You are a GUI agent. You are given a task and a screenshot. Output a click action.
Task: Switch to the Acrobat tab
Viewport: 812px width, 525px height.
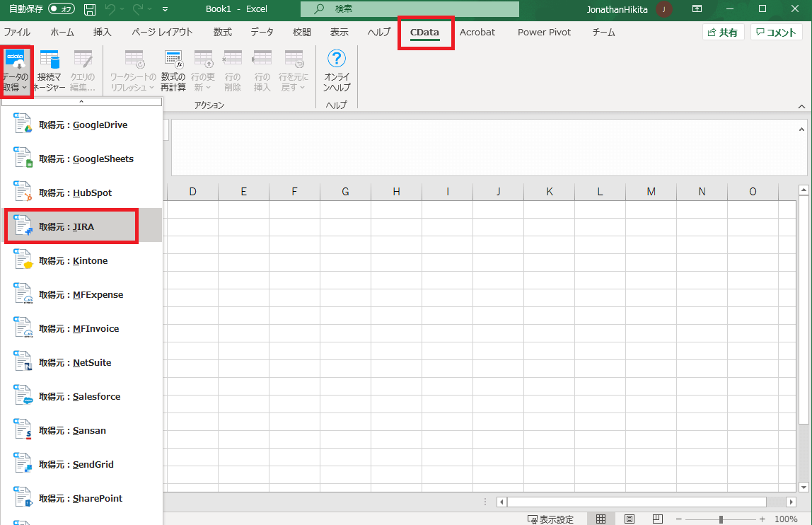coord(477,32)
